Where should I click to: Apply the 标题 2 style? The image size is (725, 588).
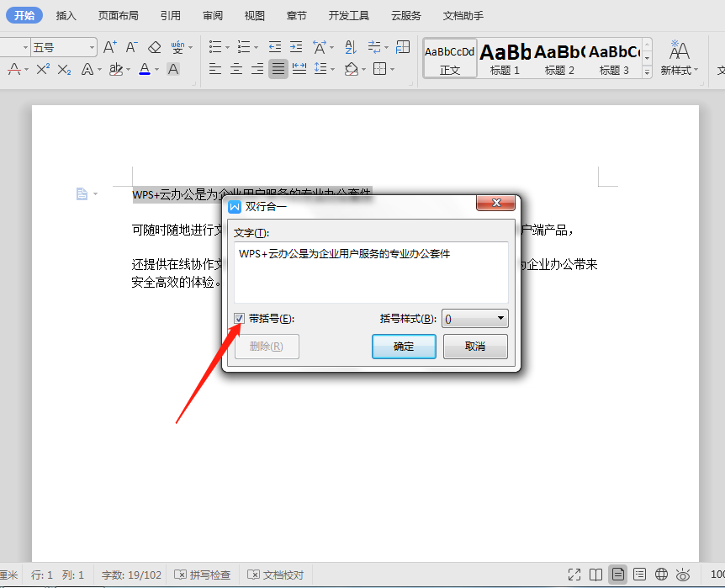[559, 58]
